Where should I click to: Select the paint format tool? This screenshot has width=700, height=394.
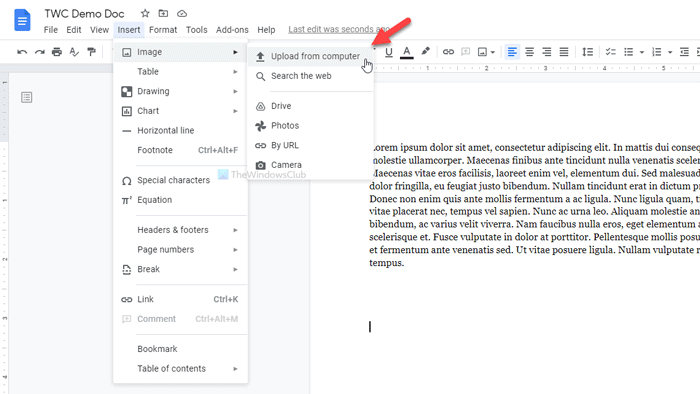click(x=92, y=52)
